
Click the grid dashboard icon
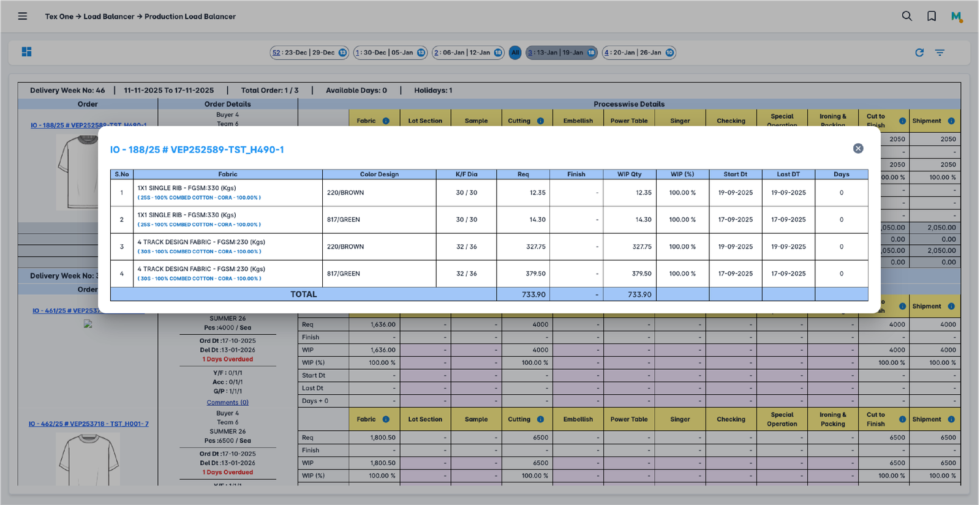[26, 52]
